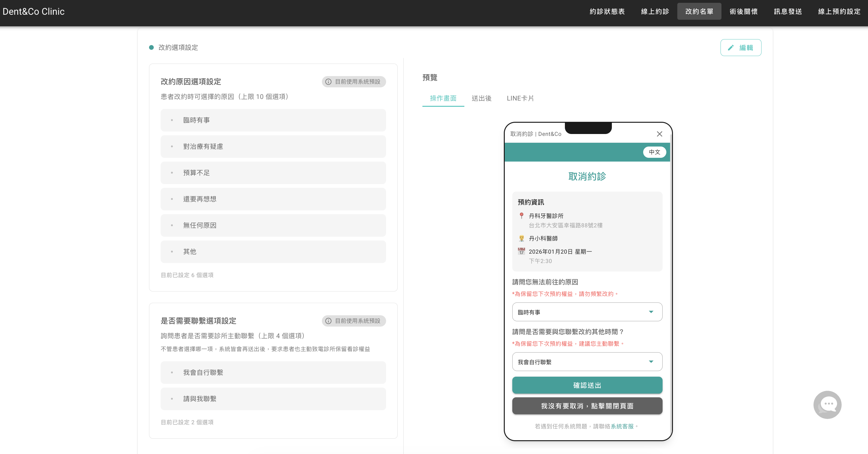Click 我沒有要取消，點擊關閉頁面 button

(587, 406)
